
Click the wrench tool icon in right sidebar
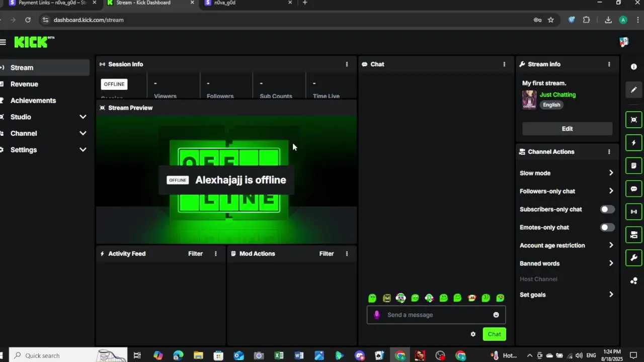[633, 258]
